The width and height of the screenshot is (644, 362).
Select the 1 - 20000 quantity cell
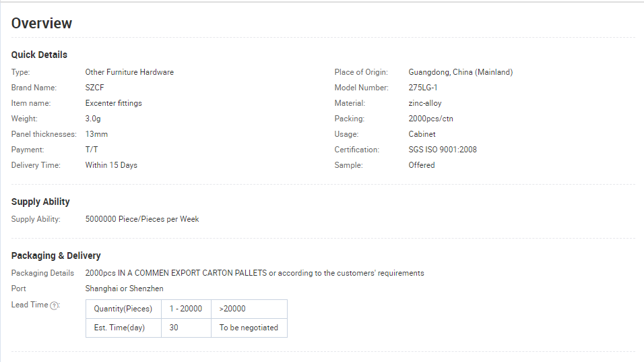(186, 309)
